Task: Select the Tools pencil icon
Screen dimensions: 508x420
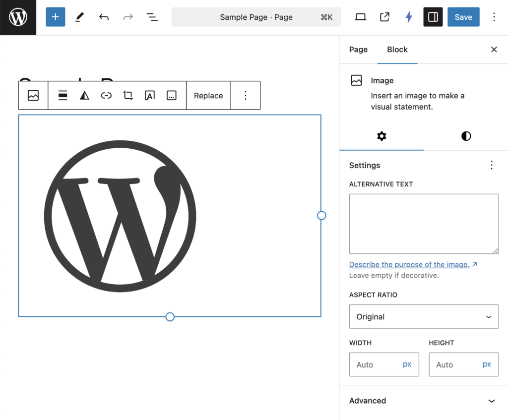Action: [x=80, y=17]
